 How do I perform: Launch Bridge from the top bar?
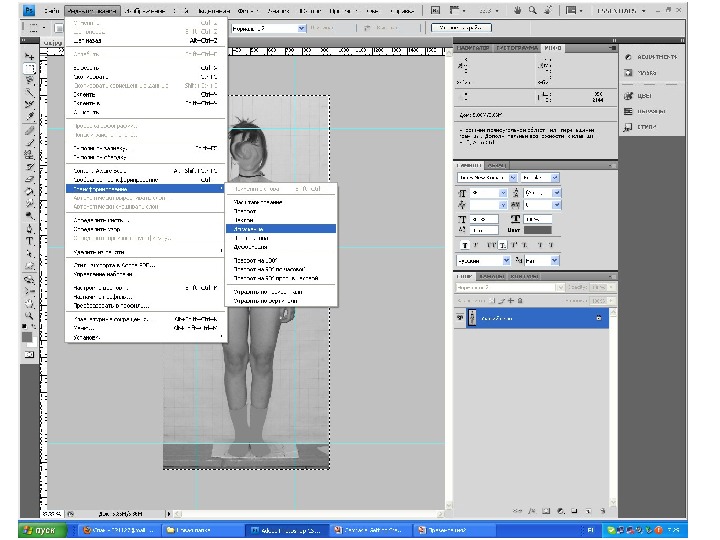click(435, 10)
